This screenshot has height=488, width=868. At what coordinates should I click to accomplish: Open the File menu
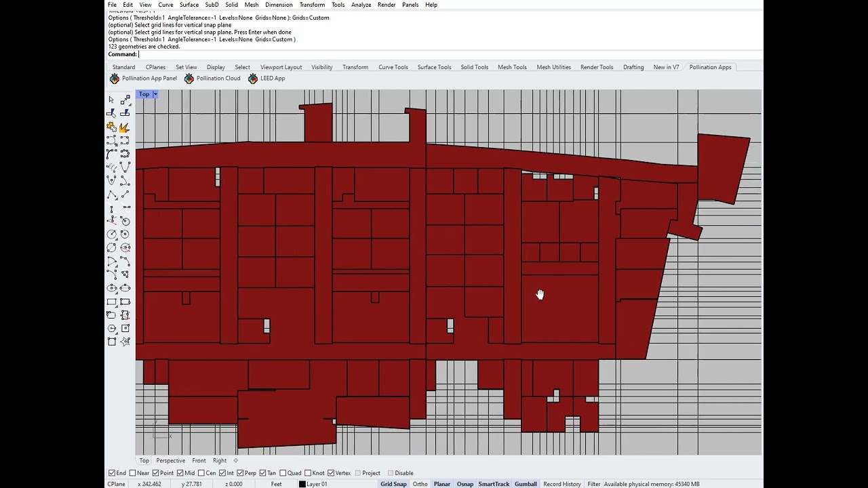[112, 5]
